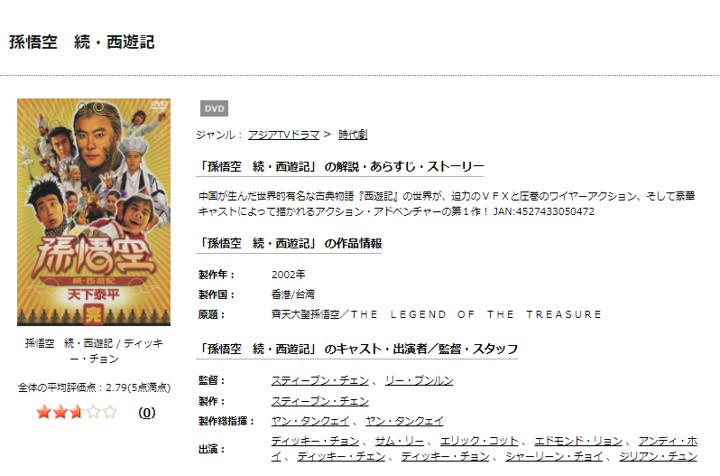Viewport: 720px width, 476px height.
Task: Open producer スティーブン・チェン link in 製作 row
Action: 320,401
